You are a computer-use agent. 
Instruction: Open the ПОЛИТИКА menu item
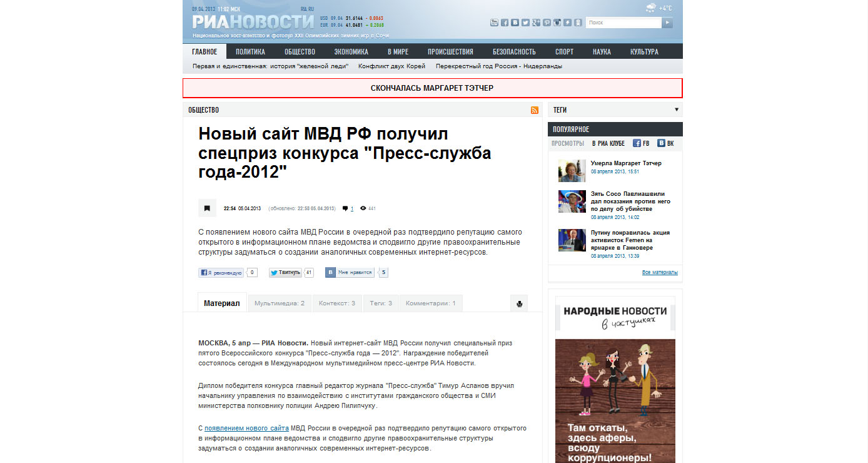250,52
